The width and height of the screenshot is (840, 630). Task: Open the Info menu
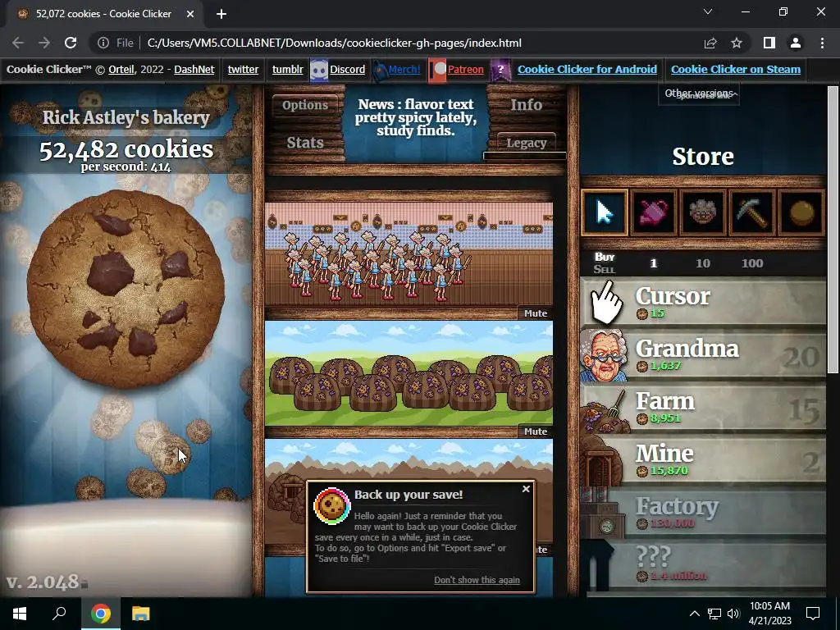click(x=526, y=105)
